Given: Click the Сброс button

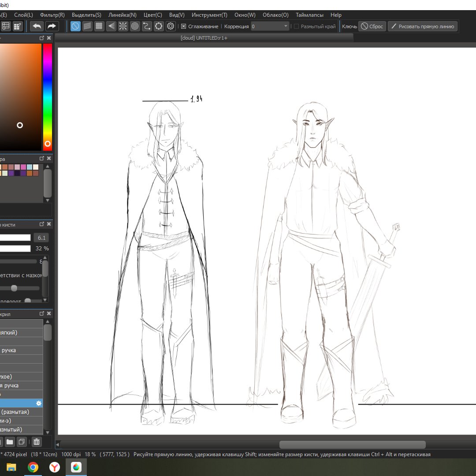Looking at the screenshot, I should point(372,26).
